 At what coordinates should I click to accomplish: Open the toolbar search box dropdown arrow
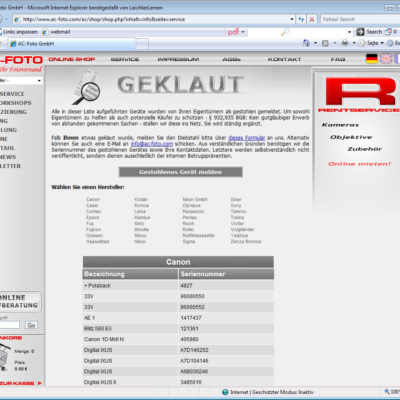coord(349,32)
